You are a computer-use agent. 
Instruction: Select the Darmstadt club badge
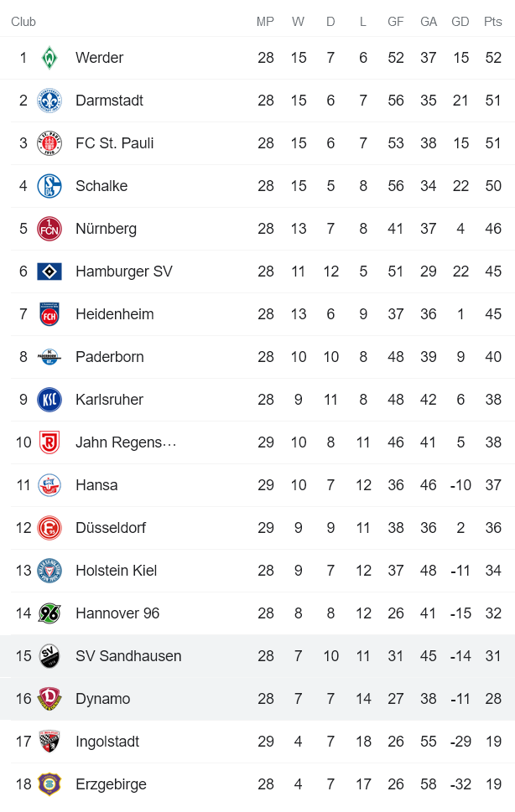click(x=49, y=101)
